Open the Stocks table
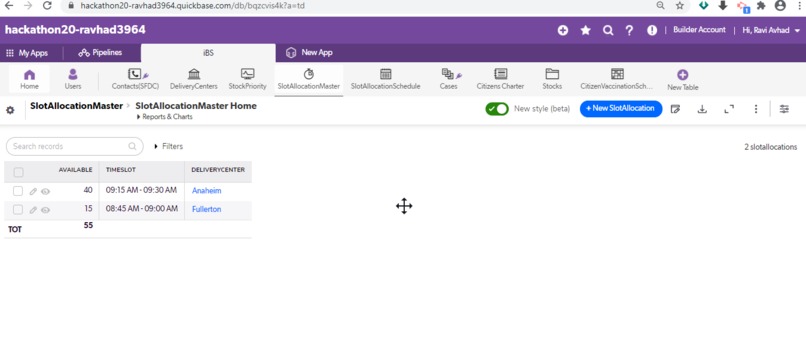This screenshot has width=806, height=364. (552, 79)
